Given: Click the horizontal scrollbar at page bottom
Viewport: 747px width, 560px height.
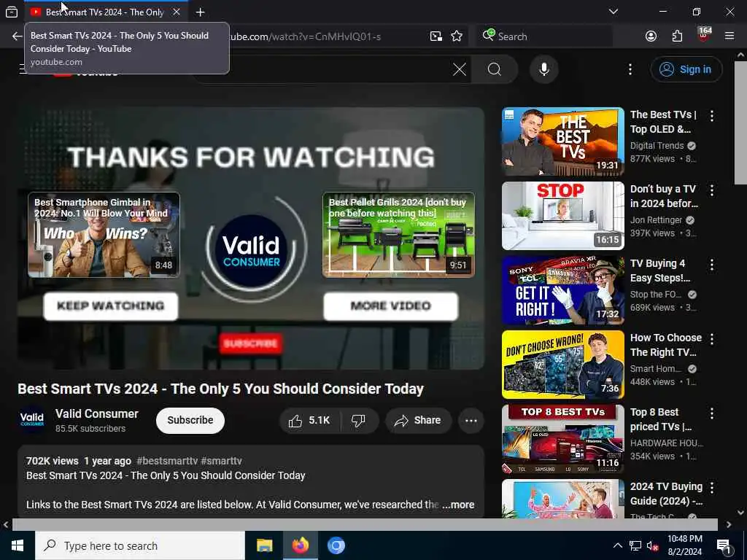Looking at the screenshot, I should click(365, 524).
